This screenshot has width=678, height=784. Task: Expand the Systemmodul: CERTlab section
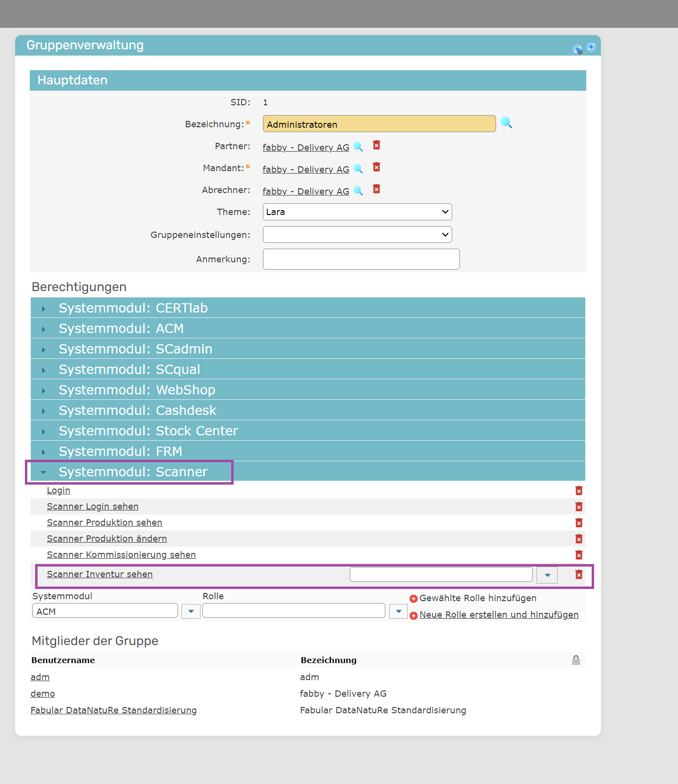click(133, 308)
